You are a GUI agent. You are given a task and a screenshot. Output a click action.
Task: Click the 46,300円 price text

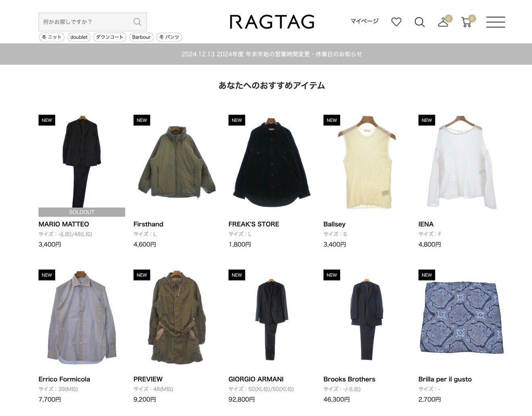[337, 399]
